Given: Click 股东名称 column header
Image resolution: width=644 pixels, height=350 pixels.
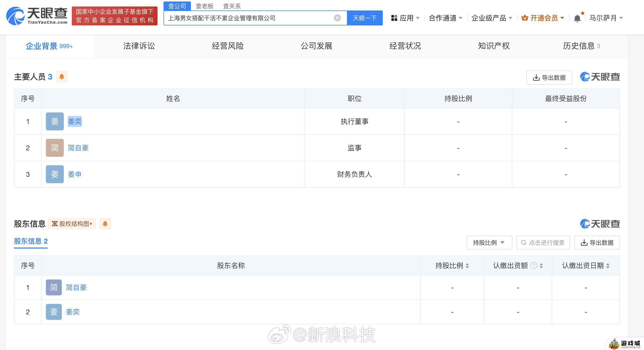Looking at the screenshot, I should [231, 265].
